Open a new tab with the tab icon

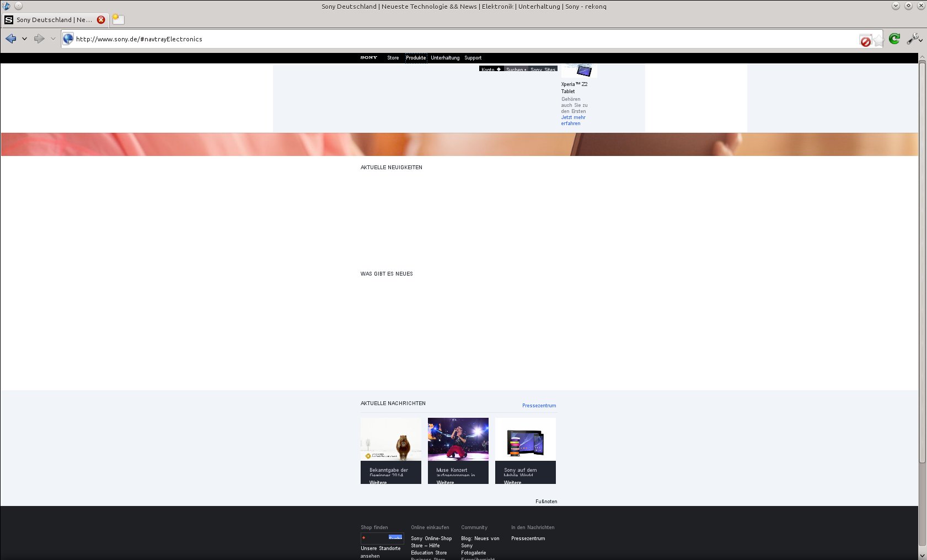[118, 19]
